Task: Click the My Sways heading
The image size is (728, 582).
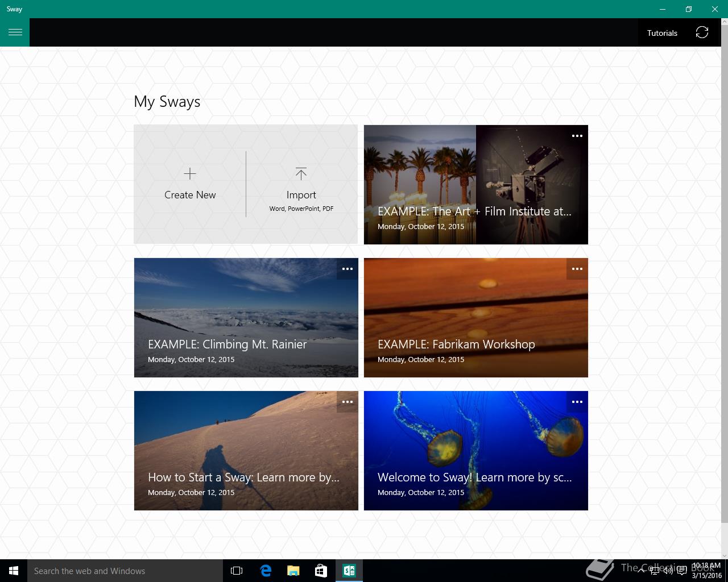Action: 167,102
